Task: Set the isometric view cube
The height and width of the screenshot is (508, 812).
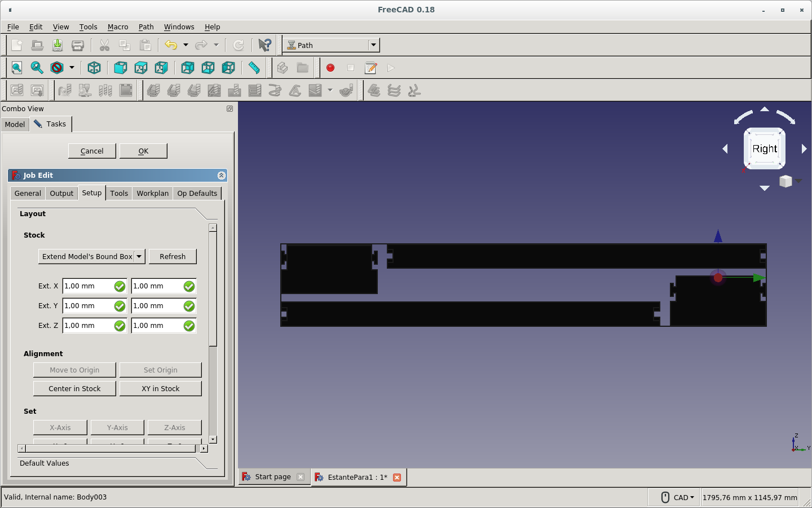Action: (94, 68)
